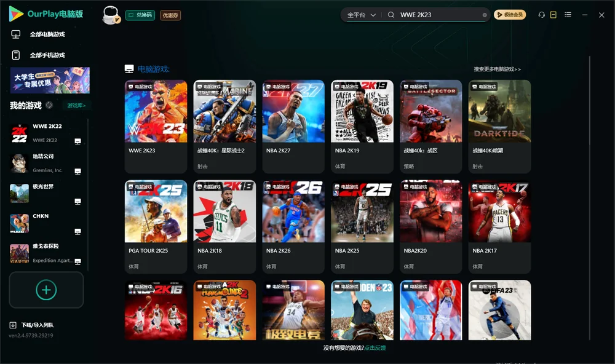Click the add game plus button
This screenshot has width=615, height=364.
pos(46,290)
